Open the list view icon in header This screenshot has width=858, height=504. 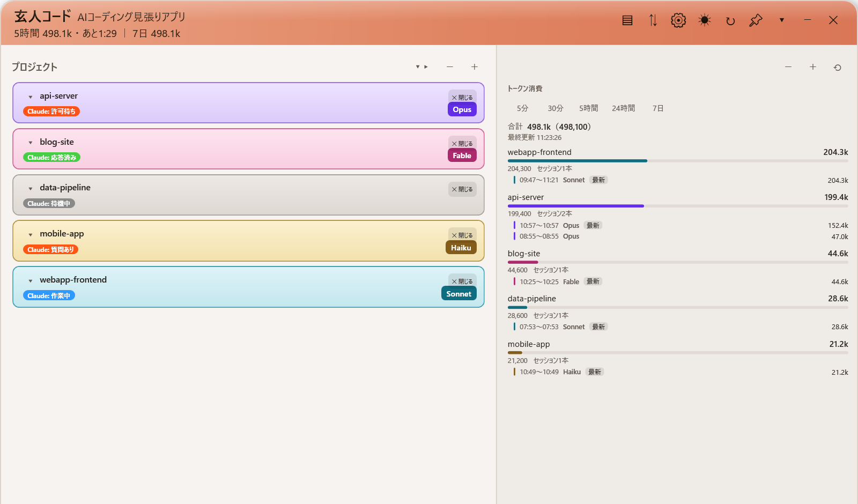click(627, 21)
